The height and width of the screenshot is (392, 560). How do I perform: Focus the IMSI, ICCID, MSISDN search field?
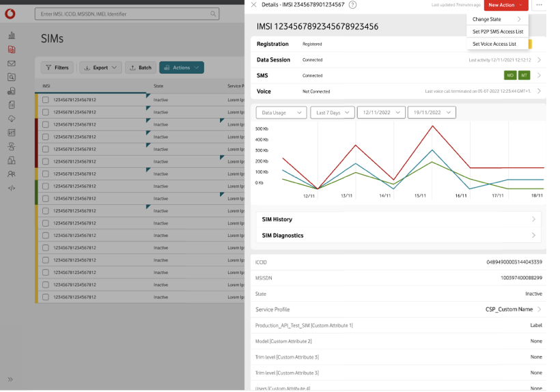(127, 14)
